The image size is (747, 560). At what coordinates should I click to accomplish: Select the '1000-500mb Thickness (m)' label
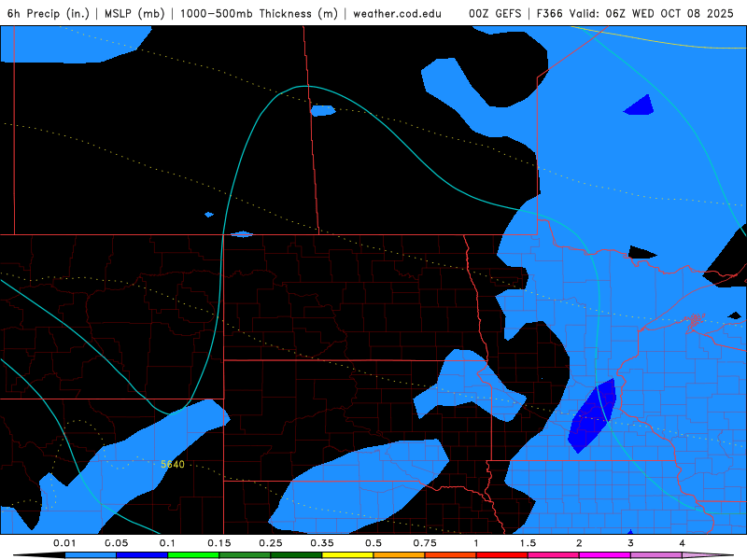[x=259, y=13]
